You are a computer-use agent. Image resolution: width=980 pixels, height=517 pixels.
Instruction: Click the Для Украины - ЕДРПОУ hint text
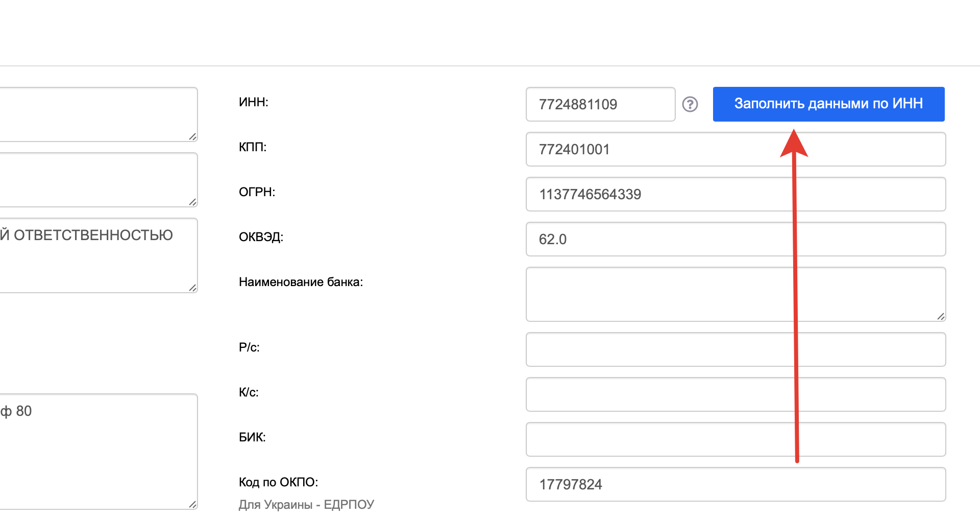[307, 505]
